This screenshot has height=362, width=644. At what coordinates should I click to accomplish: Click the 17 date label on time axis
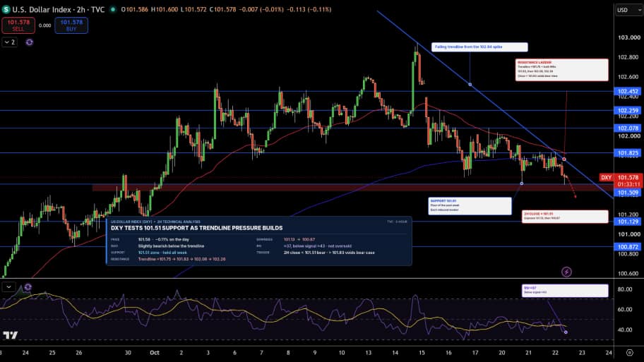click(475, 353)
